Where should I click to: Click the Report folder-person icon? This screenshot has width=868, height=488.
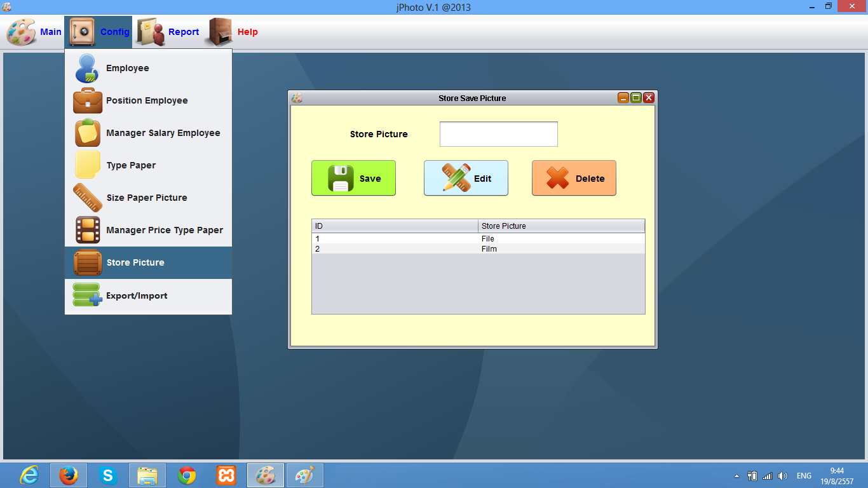[x=151, y=32]
